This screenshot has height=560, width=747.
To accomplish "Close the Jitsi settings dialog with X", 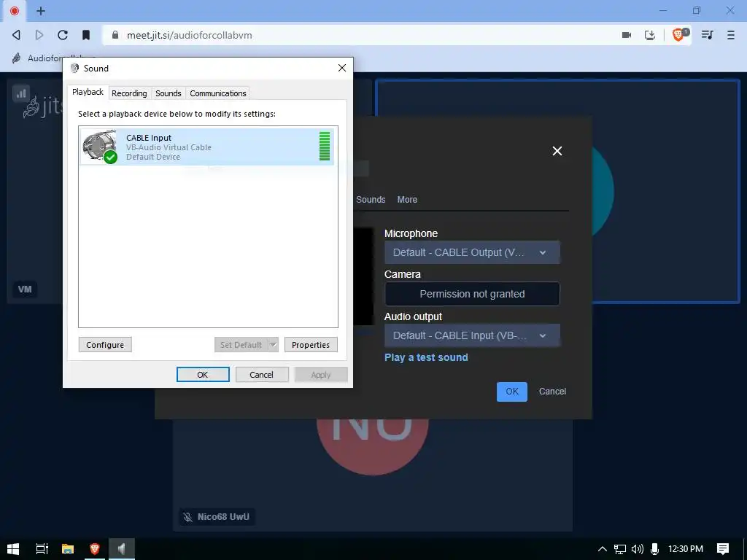I will (x=557, y=151).
